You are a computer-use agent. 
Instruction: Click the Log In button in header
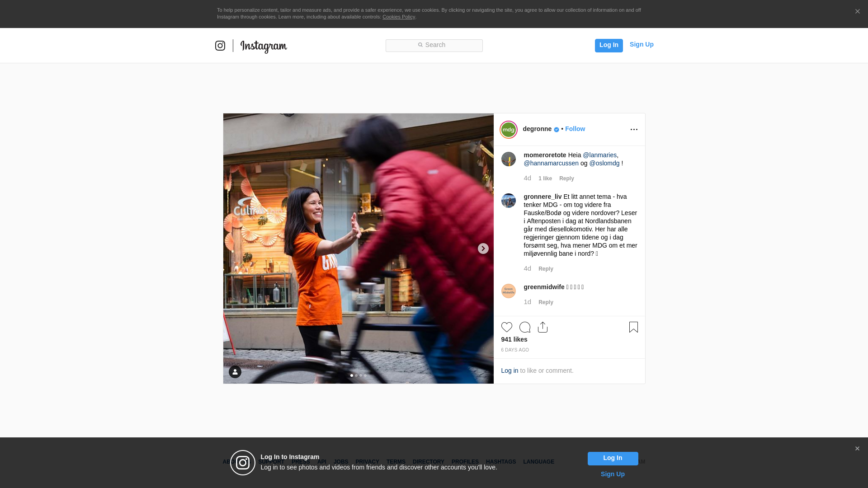point(609,45)
